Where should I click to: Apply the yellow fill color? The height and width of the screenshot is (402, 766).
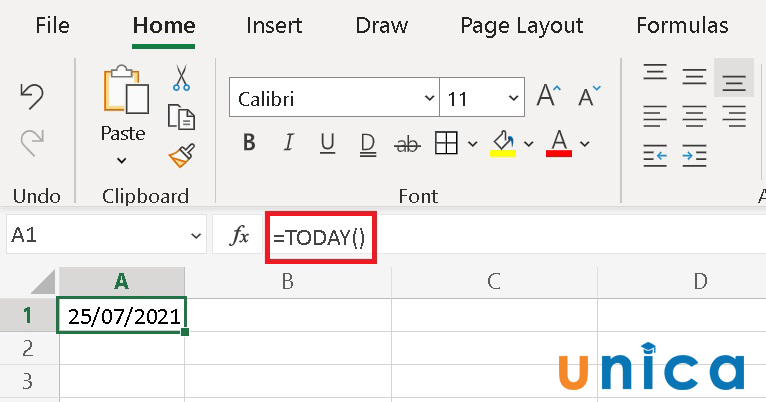502,143
